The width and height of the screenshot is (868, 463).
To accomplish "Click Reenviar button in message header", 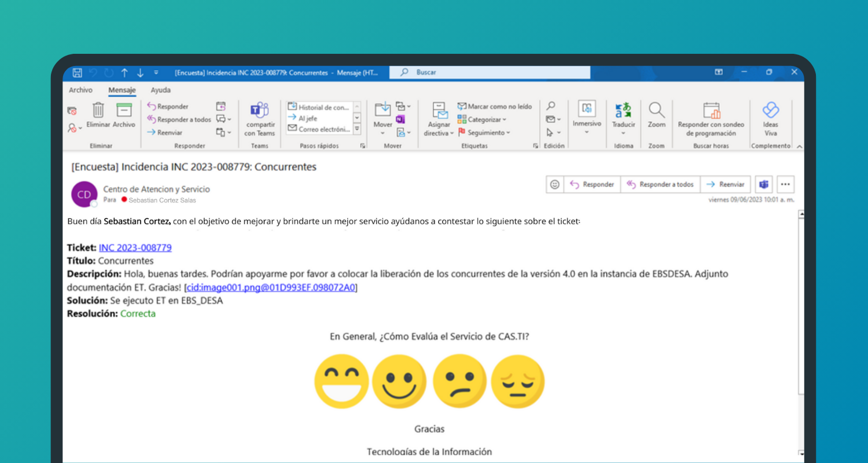I will (726, 184).
